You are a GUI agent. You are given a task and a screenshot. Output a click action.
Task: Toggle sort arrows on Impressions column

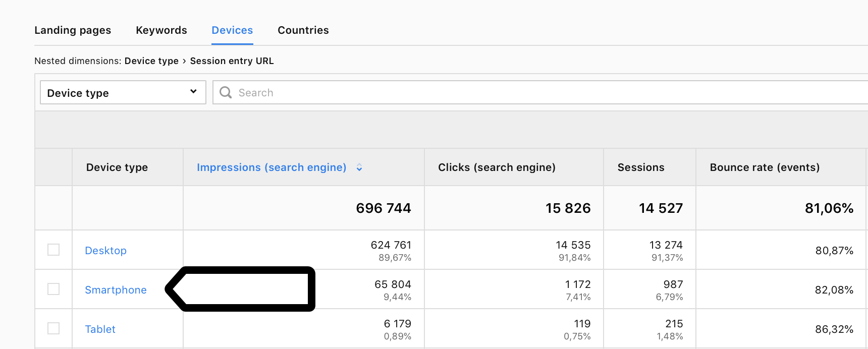click(x=359, y=167)
